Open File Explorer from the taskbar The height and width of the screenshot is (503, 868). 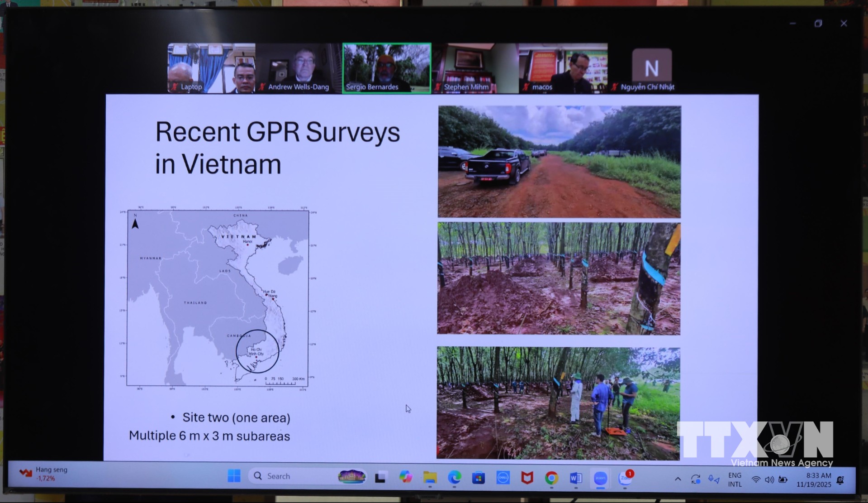coord(430,477)
